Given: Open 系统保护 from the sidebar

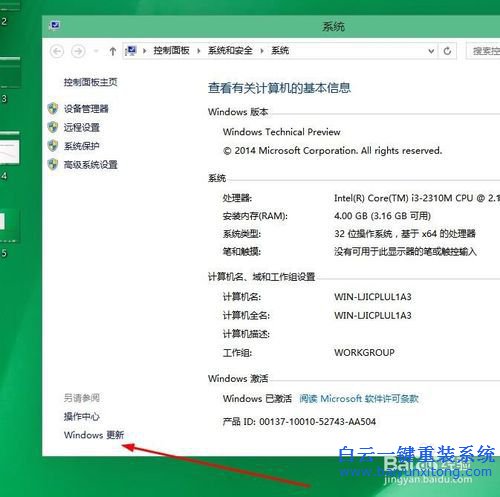Looking at the screenshot, I should [82, 146].
